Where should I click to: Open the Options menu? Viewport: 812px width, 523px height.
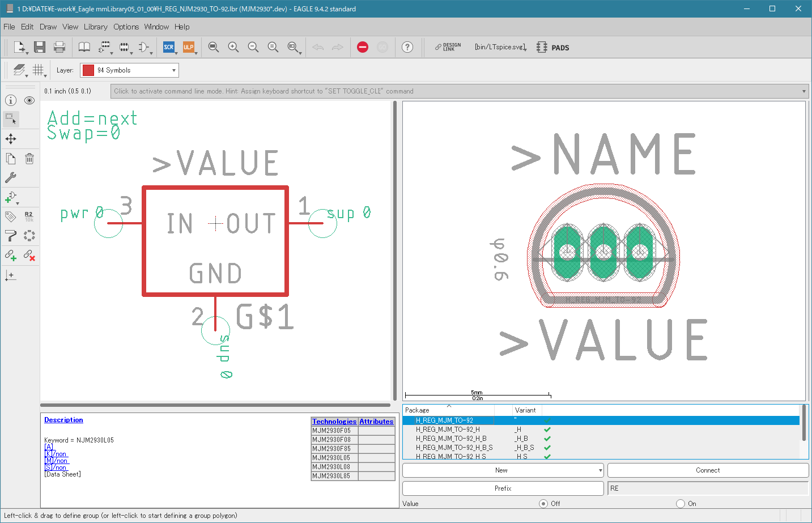pos(126,27)
